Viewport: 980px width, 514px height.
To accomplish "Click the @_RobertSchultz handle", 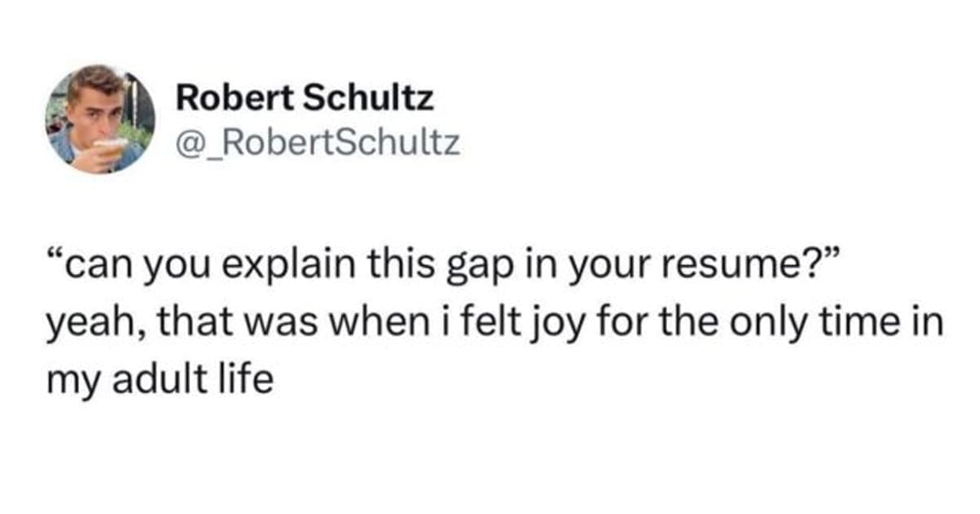I will click(318, 144).
